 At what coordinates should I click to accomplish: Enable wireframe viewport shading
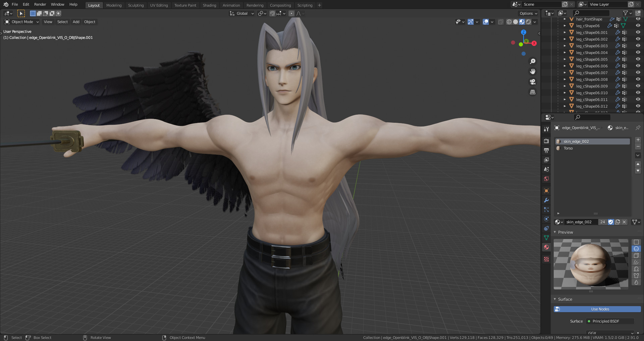click(x=509, y=22)
